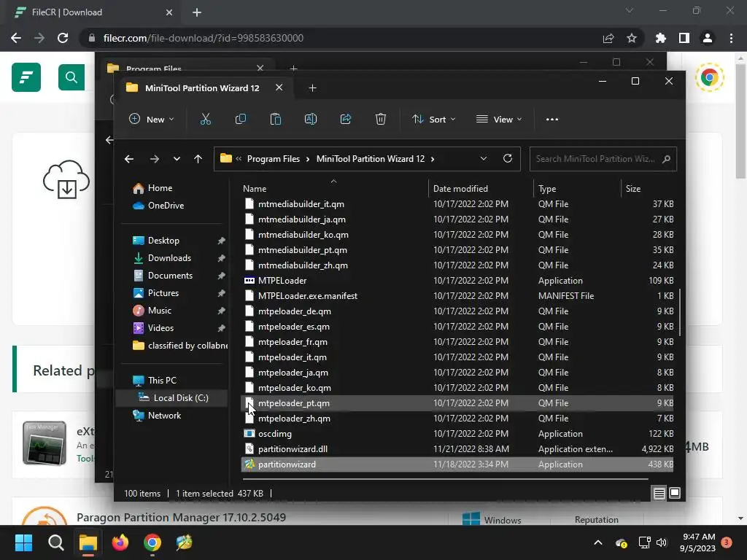Select the MTPELoader application file
Screen dimensions: 747x560
[457, 281]
